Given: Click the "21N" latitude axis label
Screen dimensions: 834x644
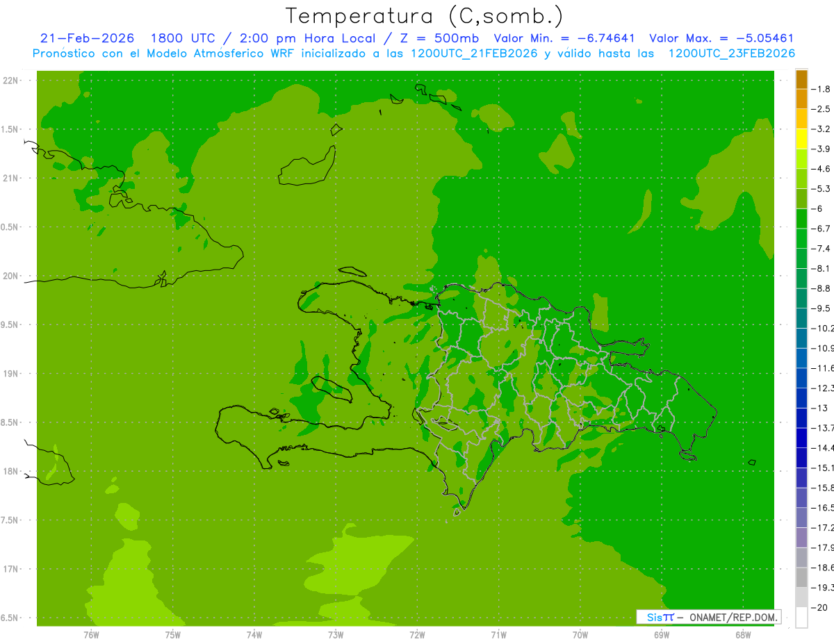Looking at the screenshot, I should pyautogui.click(x=12, y=178).
